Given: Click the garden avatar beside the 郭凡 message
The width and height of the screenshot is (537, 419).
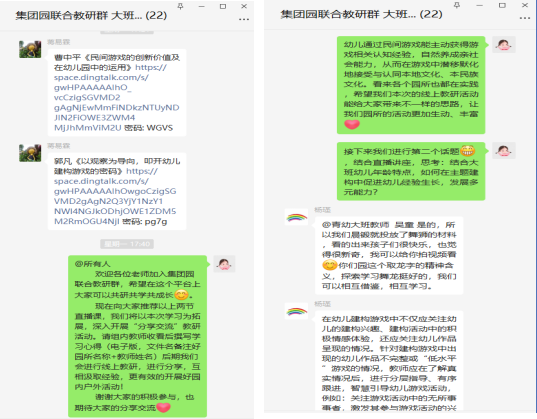Looking at the screenshot, I should coord(30,153).
